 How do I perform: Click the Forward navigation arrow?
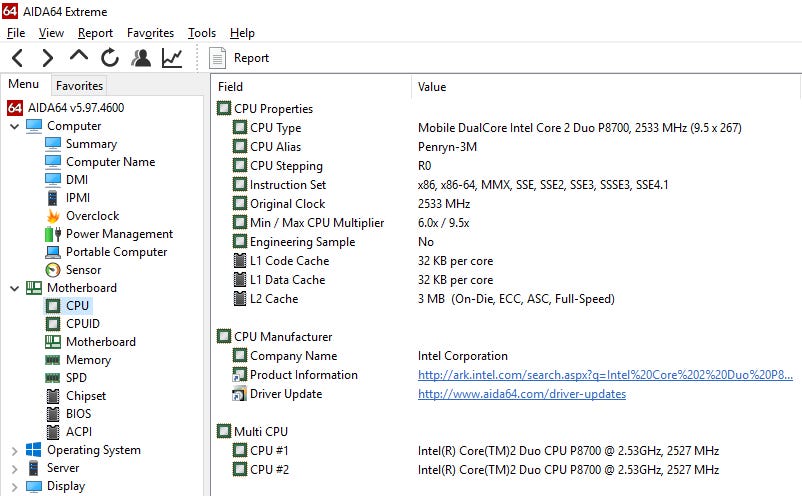pyautogui.click(x=47, y=58)
